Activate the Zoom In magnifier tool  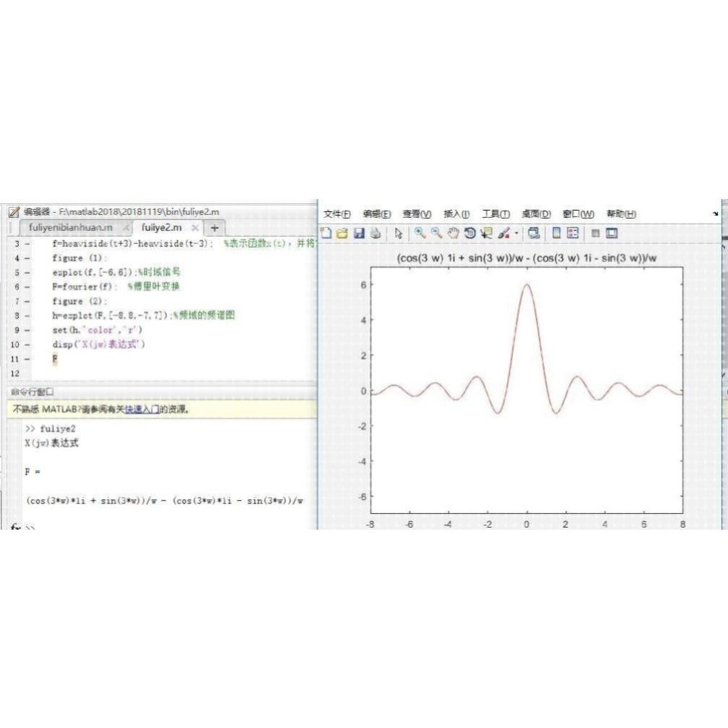(x=420, y=233)
